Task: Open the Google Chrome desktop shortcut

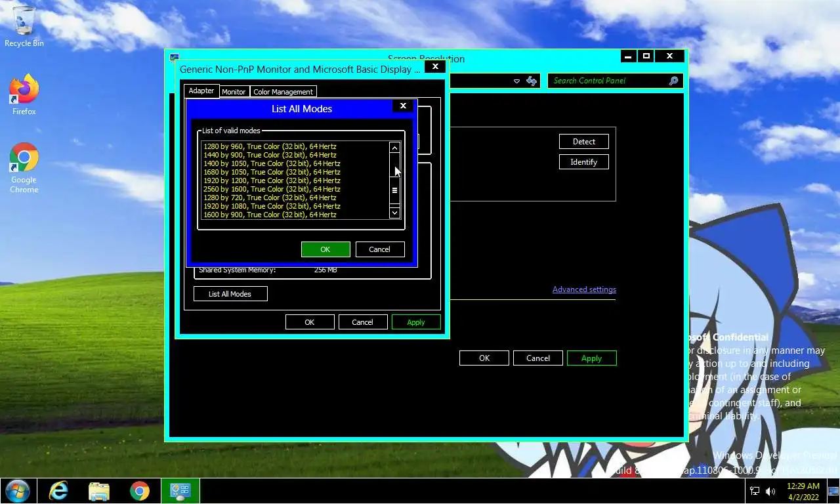Action: click(24, 168)
